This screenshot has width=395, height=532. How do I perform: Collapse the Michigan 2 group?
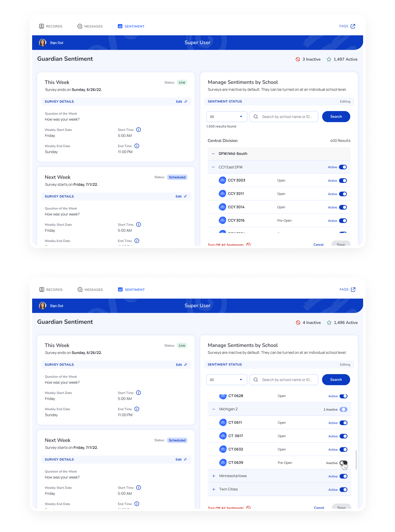coord(214,409)
